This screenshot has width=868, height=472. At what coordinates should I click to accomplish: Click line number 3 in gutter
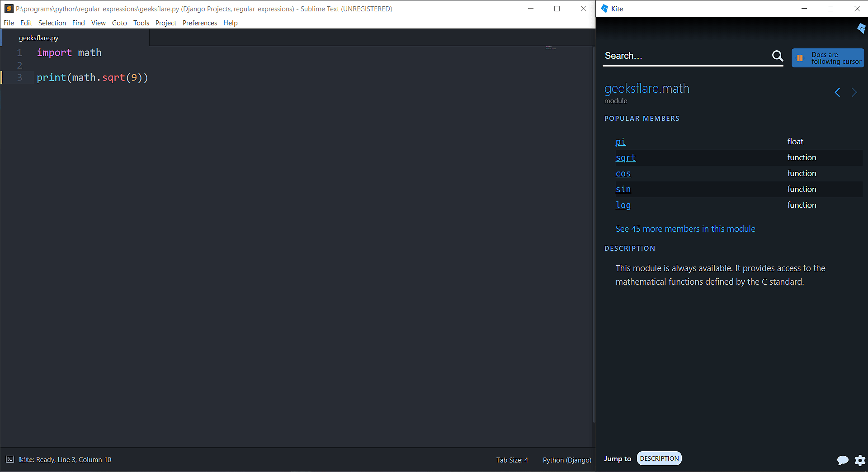pos(19,77)
